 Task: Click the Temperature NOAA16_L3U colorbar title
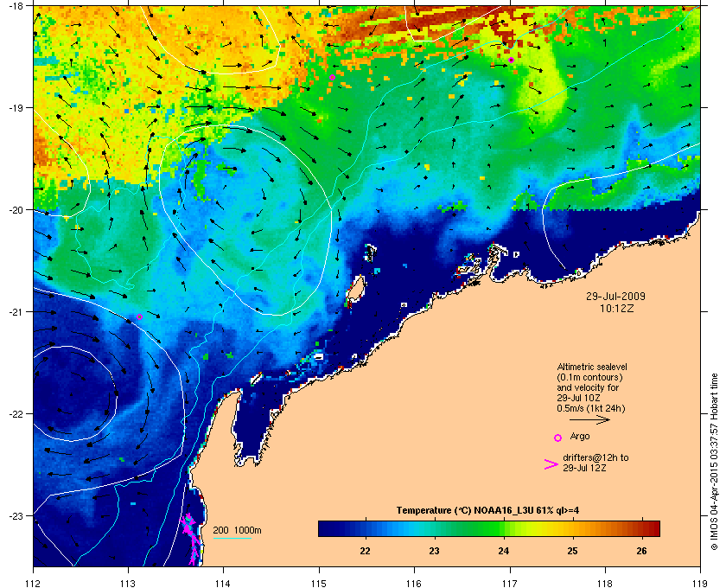[487, 510]
